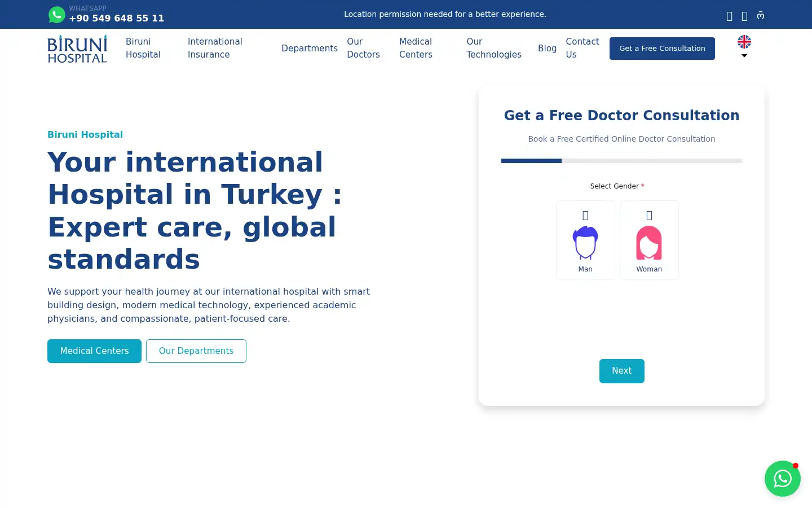This screenshot has height=508, width=812.
Task: Click the 'Your international Hospital in Turkey' headline
Action: pyautogui.click(x=195, y=211)
